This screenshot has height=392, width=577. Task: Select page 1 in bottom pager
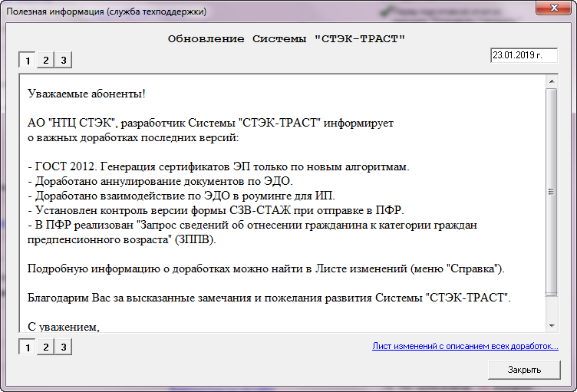point(27,347)
